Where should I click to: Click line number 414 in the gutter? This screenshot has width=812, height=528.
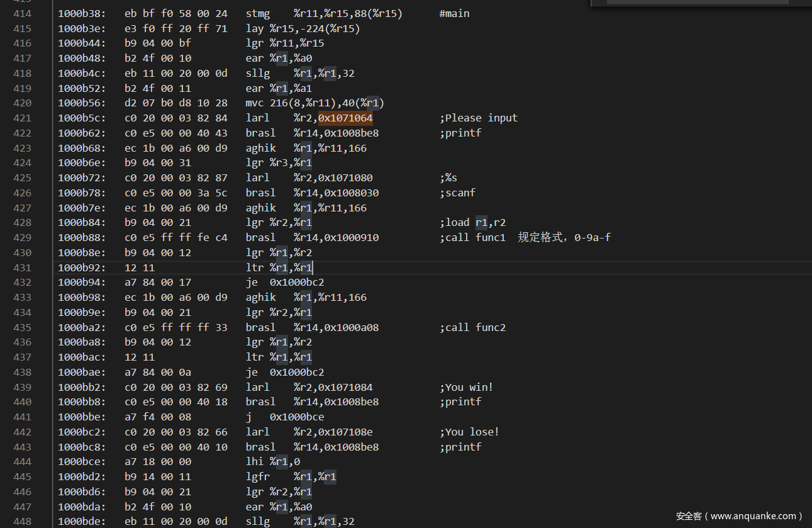coord(22,13)
